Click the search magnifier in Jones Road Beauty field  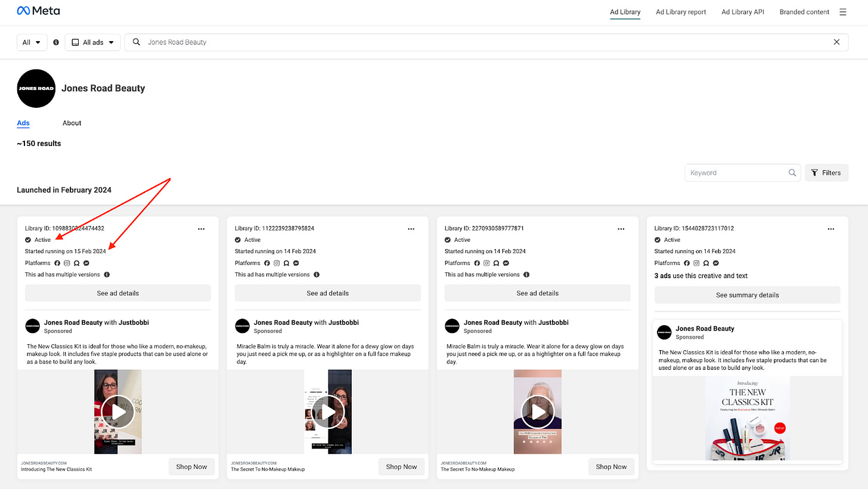[x=137, y=42]
